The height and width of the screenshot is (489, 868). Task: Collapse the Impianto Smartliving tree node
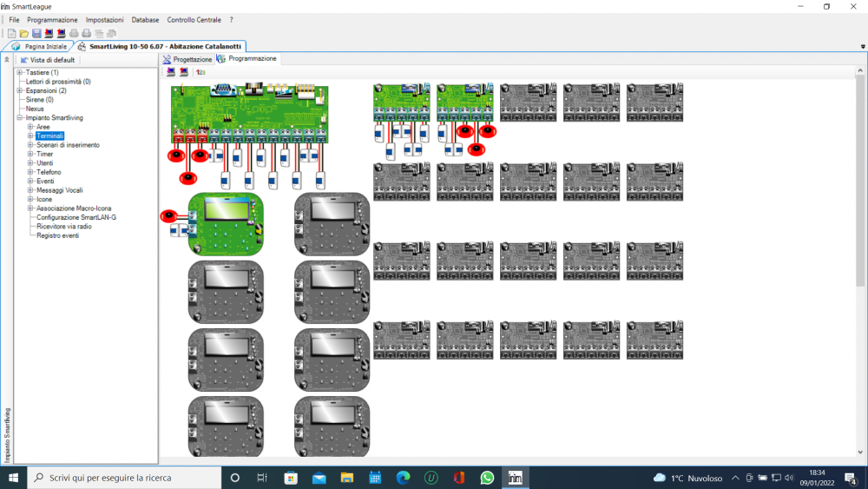click(x=20, y=118)
